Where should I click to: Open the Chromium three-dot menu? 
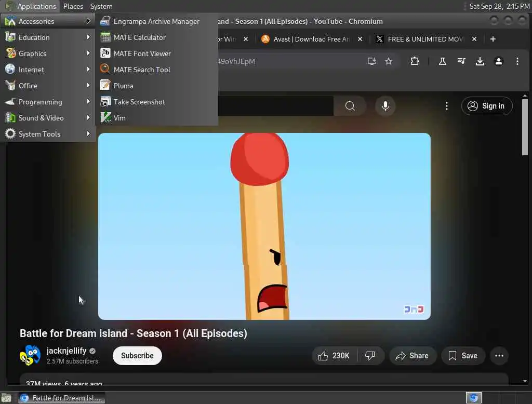point(517,61)
